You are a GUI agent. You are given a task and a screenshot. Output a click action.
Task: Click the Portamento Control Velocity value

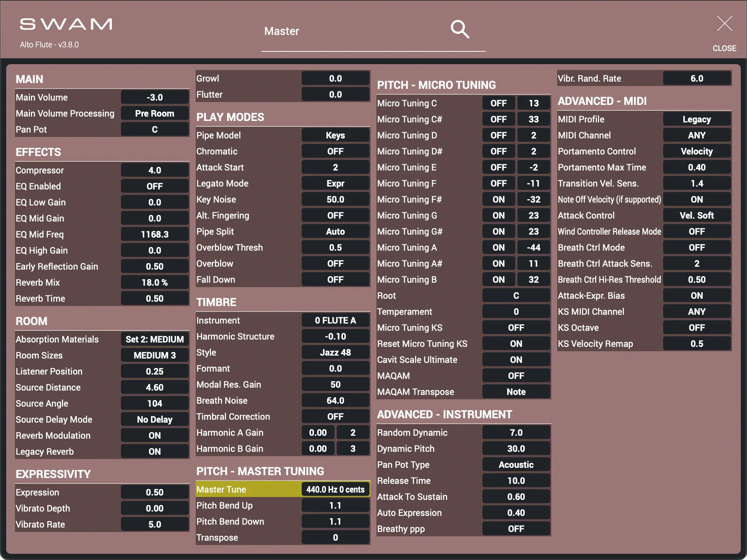click(x=696, y=151)
